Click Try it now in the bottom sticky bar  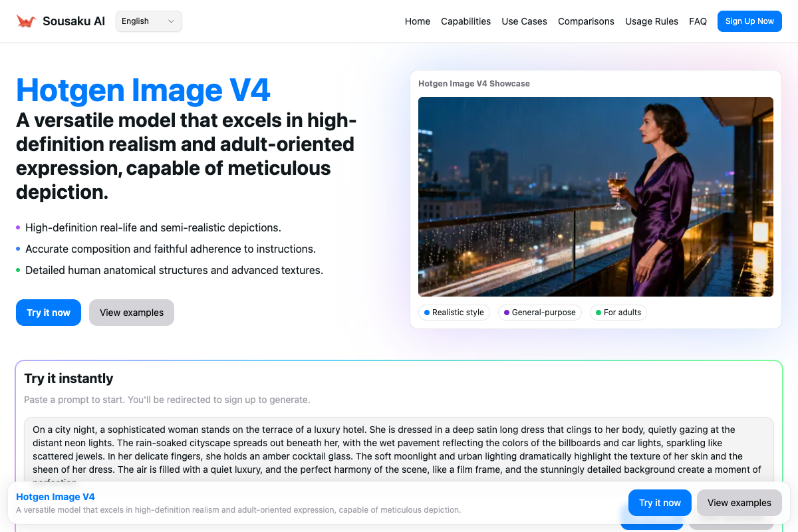click(x=660, y=503)
